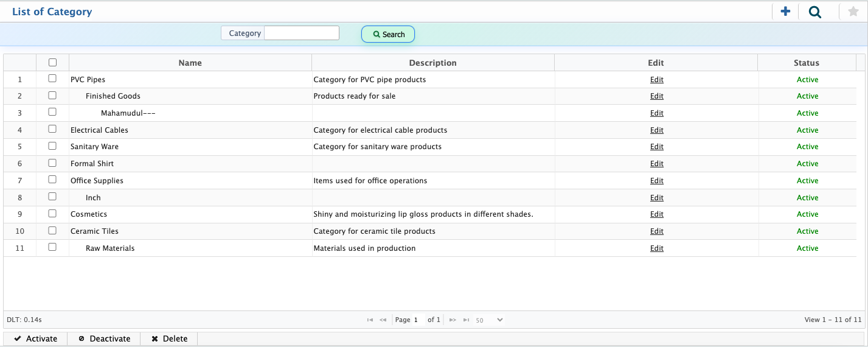Open the magnifier search toggle icon
The image size is (868, 347).
tap(814, 12)
